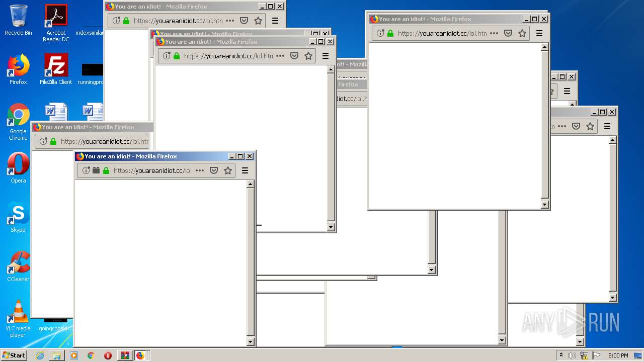Open Windows Media Player from the taskbar
This screenshot has width=644, height=362.
tap(74, 355)
